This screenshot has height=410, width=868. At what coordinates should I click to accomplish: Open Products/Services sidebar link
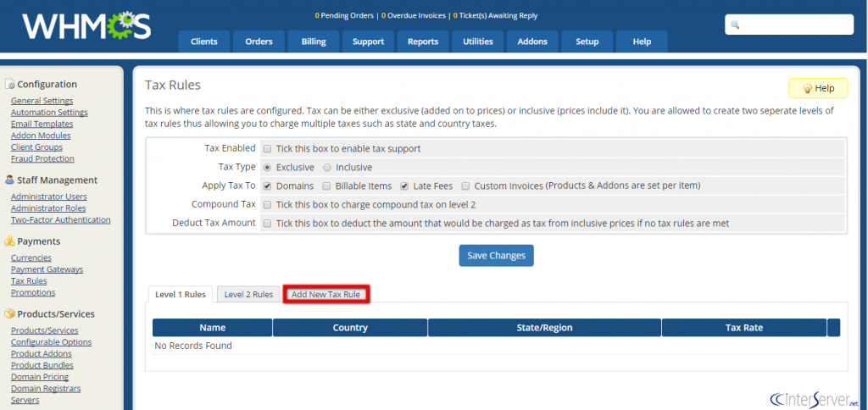[x=44, y=330]
